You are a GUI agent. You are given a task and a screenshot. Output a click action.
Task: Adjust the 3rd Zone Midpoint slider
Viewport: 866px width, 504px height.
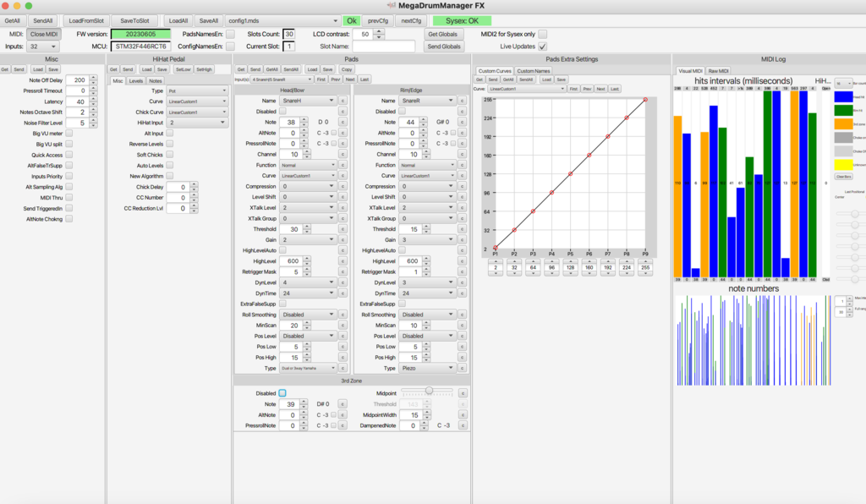427,391
